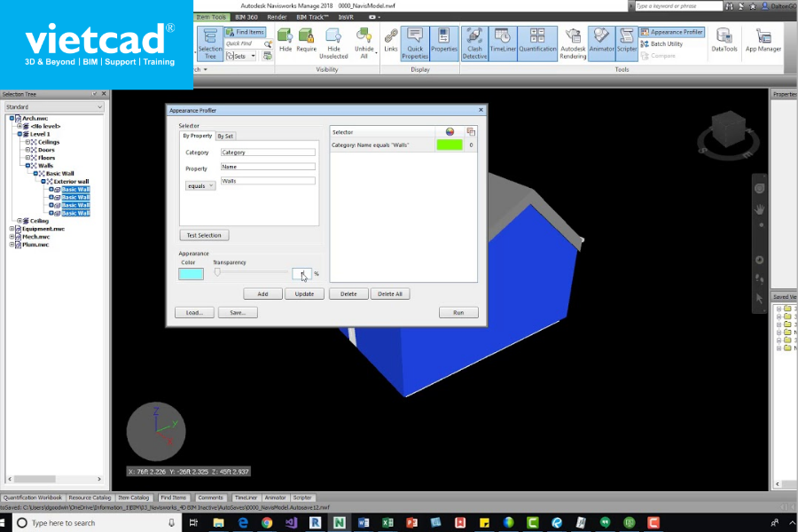
Task: Click the transparency column header icon
Action: click(x=471, y=132)
